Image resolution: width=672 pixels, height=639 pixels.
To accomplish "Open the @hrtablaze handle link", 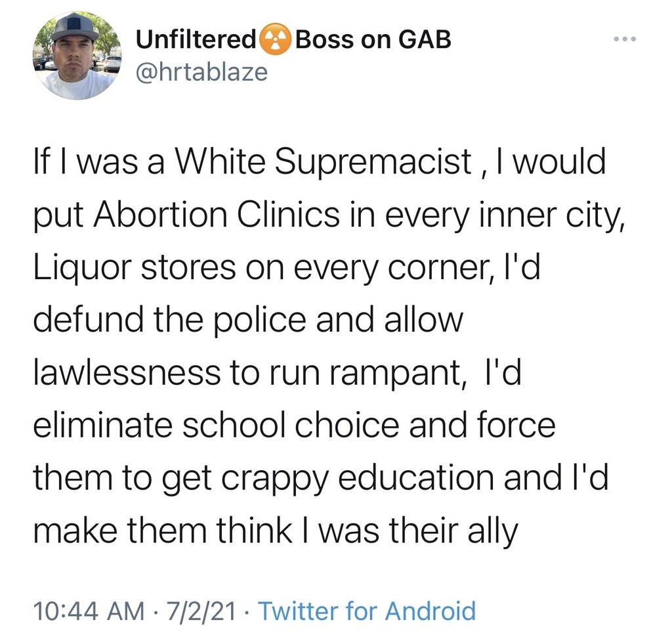I will coord(201,71).
